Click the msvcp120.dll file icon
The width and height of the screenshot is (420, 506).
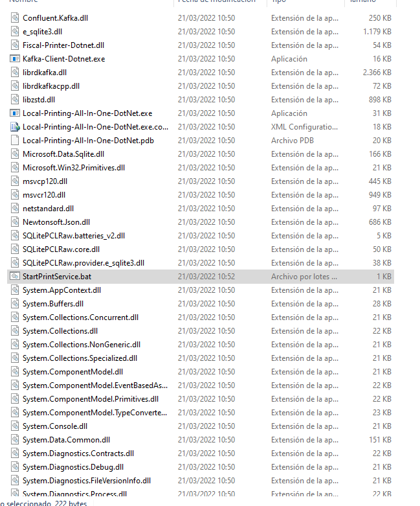tap(15, 181)
